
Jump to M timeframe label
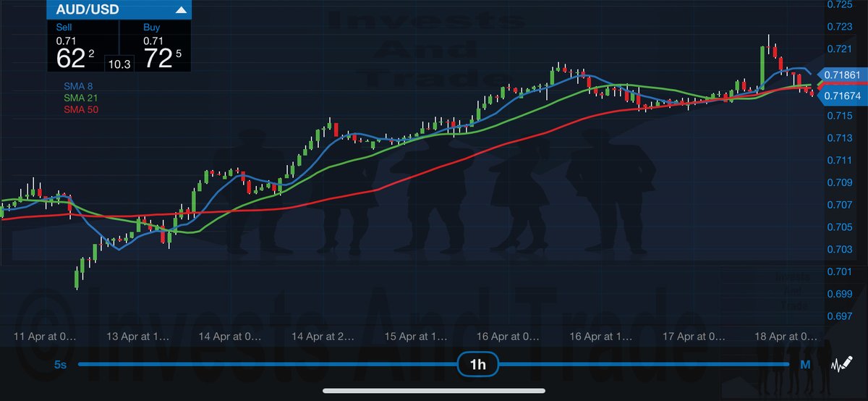point(805,365)
